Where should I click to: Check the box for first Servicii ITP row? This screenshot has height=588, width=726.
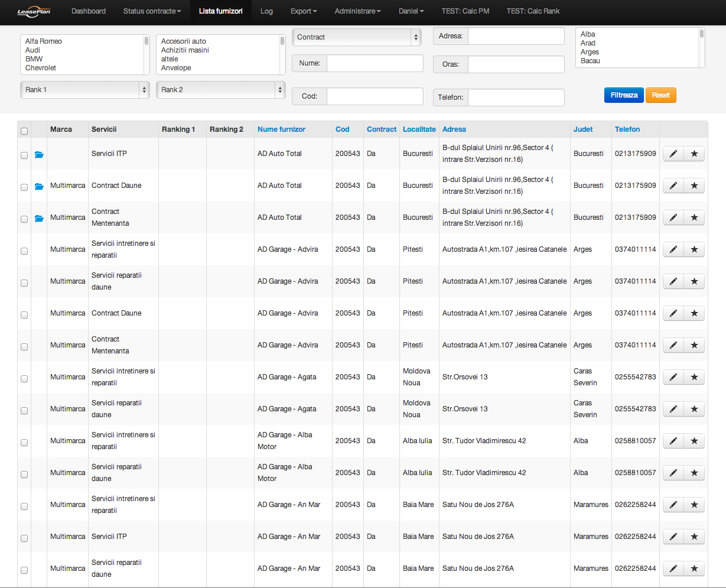[x=24, y=155]
